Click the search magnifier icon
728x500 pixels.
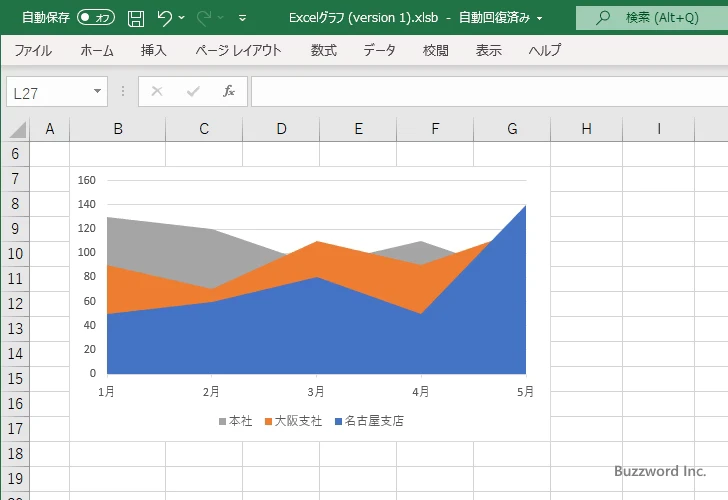pyautogui.click(x=603, y=18)
